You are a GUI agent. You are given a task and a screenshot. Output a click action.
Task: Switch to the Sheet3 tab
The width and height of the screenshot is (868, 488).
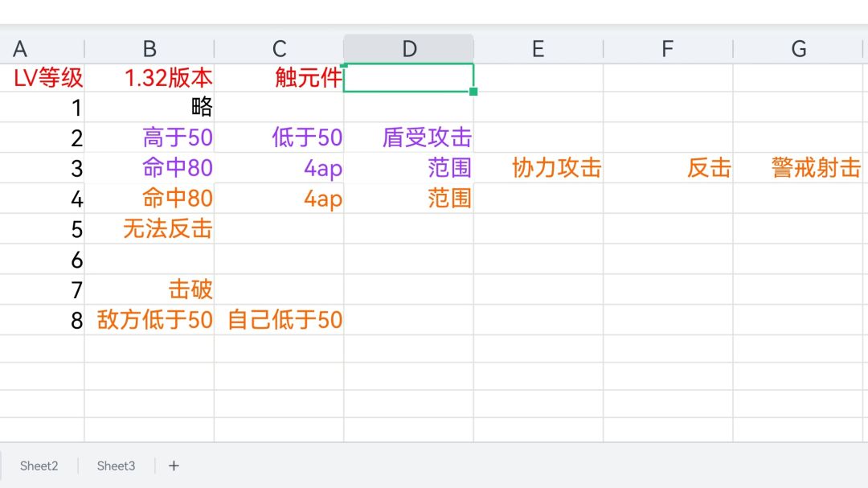point(117,465)
